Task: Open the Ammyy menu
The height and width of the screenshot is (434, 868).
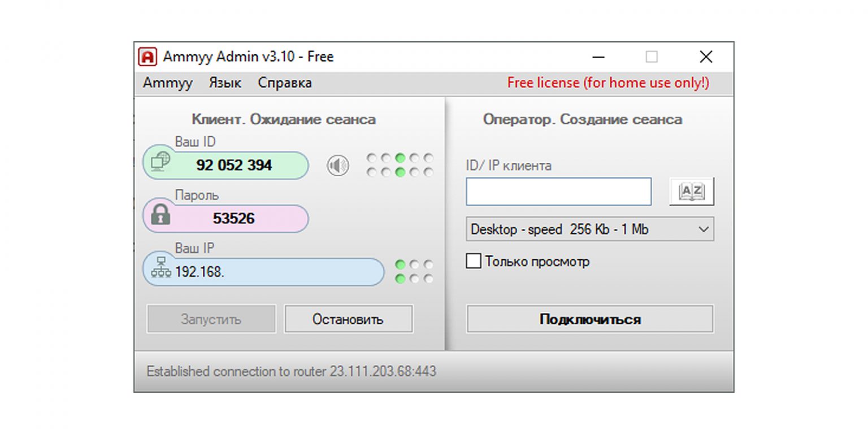Action: tap(167, 83)
